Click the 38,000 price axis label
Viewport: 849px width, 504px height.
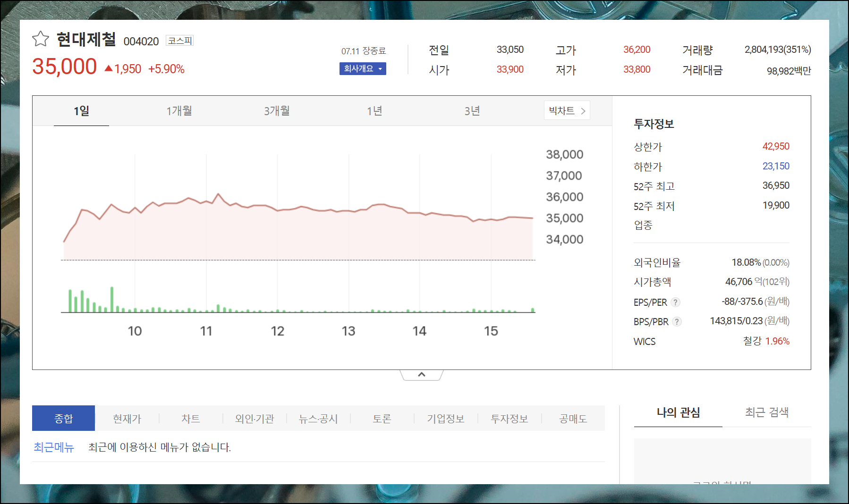(564, 154)
